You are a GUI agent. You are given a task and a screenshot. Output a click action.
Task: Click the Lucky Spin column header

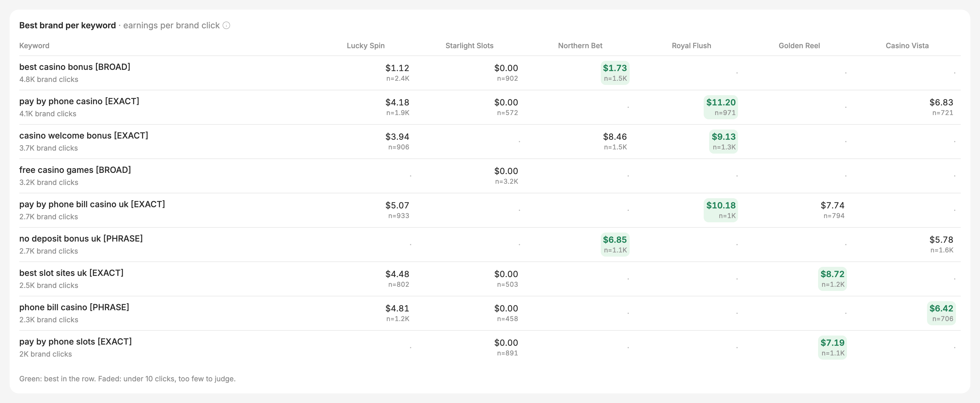[366, 46]
